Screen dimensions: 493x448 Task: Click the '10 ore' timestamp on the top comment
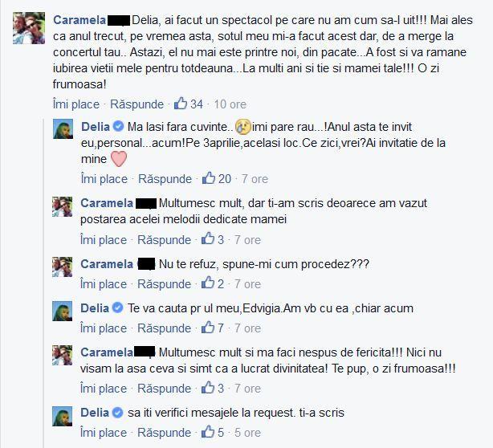[230, 104]
